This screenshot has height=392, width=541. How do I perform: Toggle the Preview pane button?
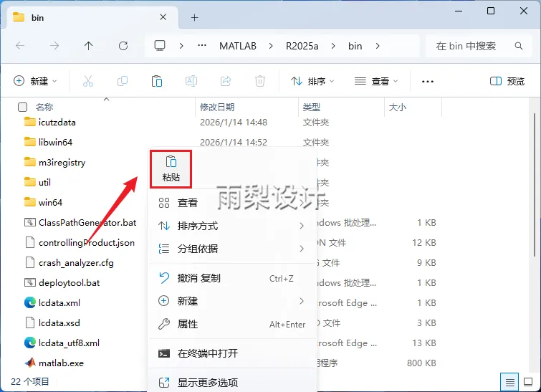tap(507, 82)
